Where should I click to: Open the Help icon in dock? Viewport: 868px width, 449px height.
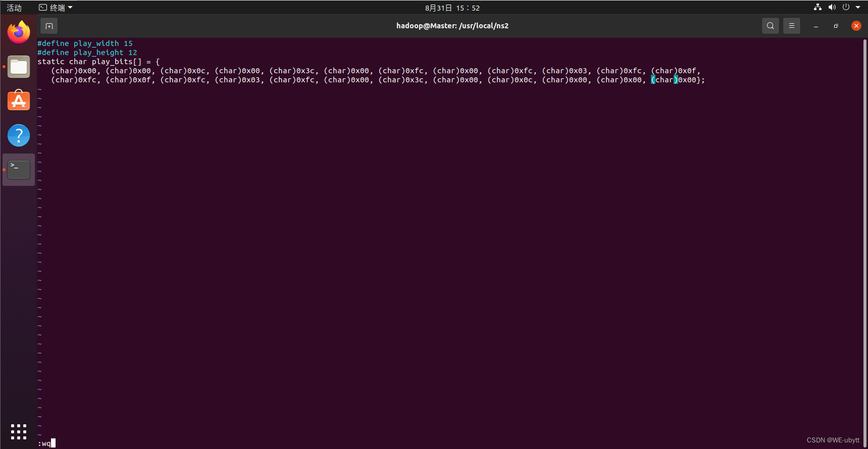point(19,135)
